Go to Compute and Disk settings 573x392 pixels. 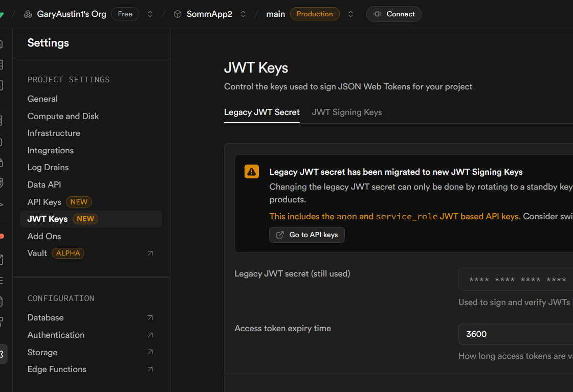[x=63, y=116]
